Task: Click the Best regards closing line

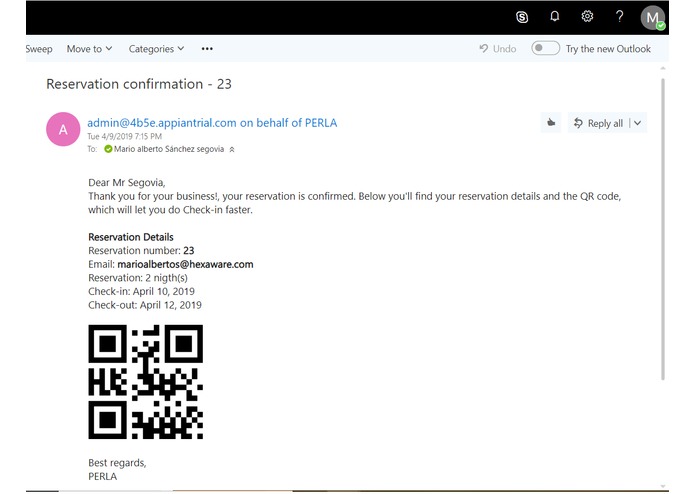Action: coord(117,463)
